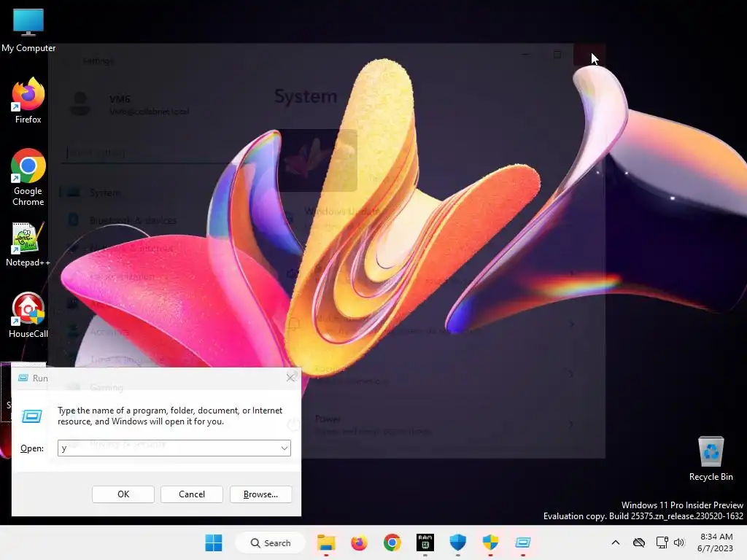This screenshot has height=560, width=747.
Task: Close the Run dialog
Action: [290, 378]
